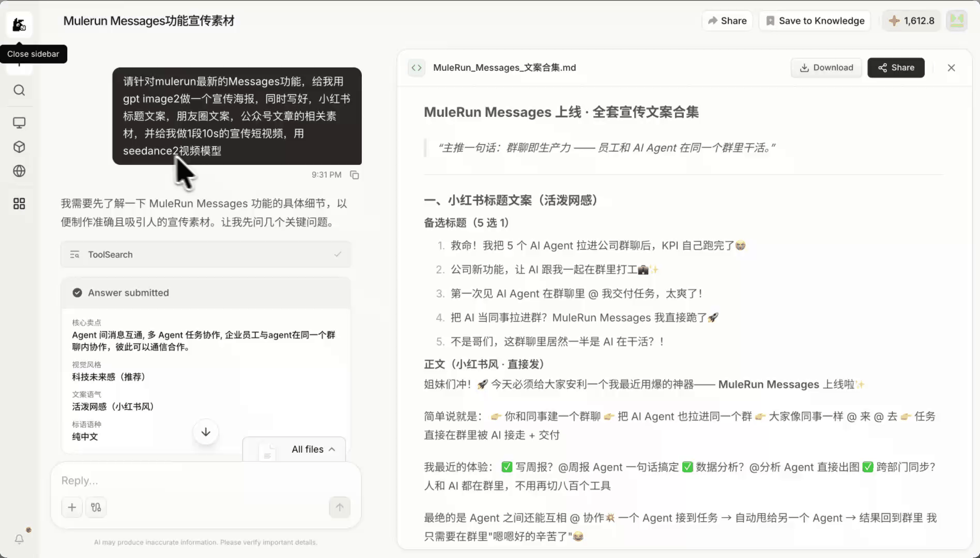Click the credits balance 1,612.8
980x558 pixels.
(x=912, y=21)
